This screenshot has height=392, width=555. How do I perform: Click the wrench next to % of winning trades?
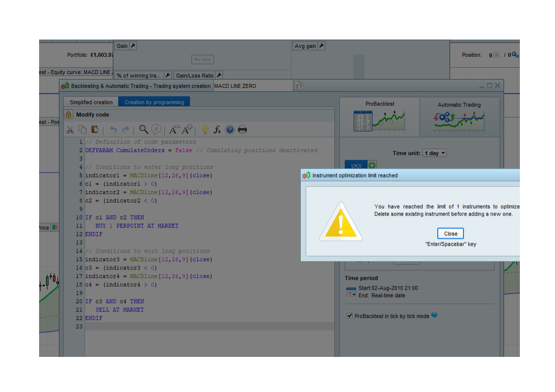(168, 75)
